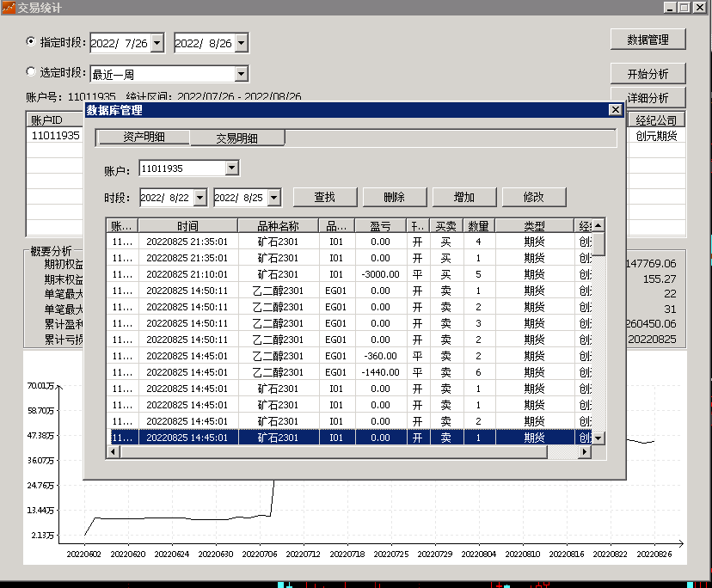Open the 账户 11011935 dropdown
Viewport: 712px width, 588px height.
(x=231, y=168)
